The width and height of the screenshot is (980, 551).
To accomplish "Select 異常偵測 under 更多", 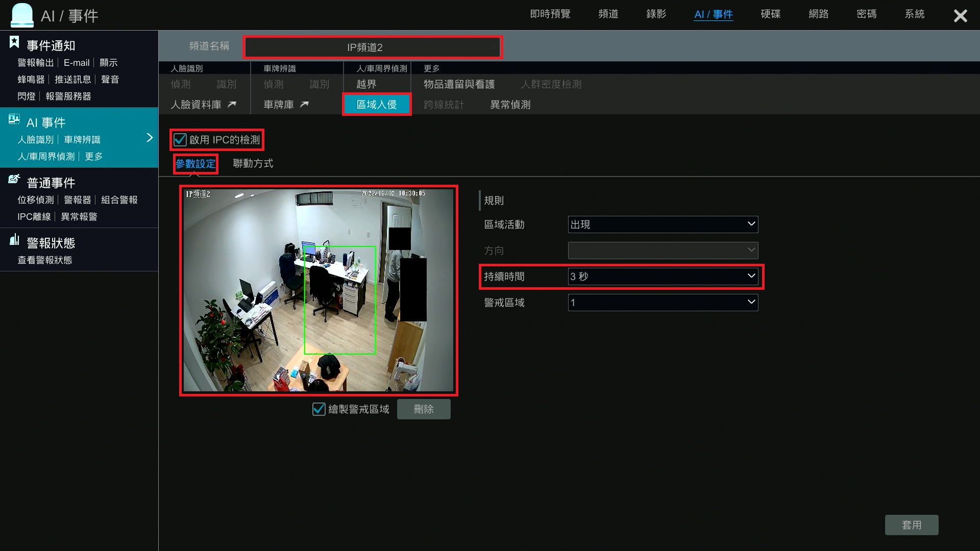I will point(510,105).
